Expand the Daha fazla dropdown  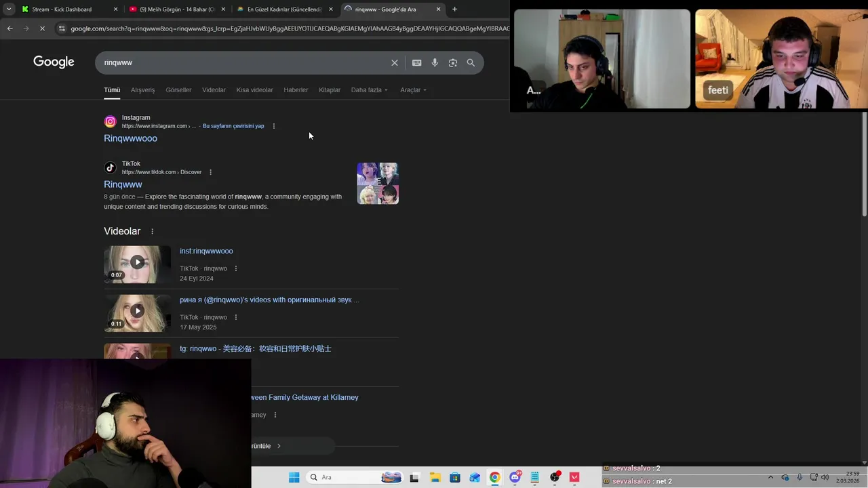click(370, 90)
